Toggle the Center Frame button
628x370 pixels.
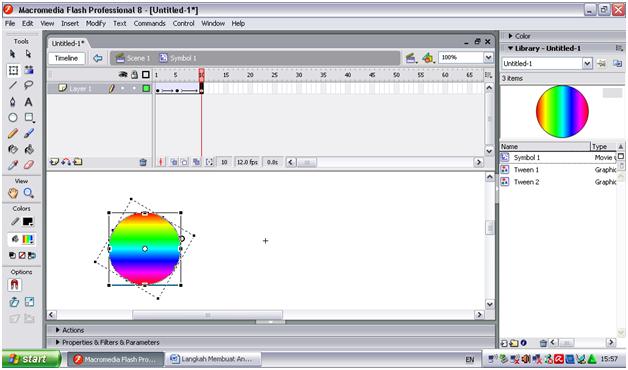tap(161, 162)
